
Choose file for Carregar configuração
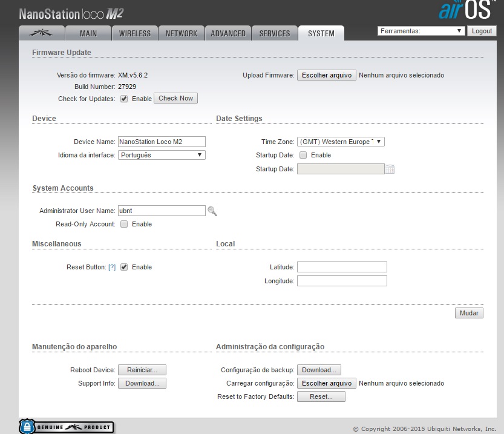click(x=327, y=383)
